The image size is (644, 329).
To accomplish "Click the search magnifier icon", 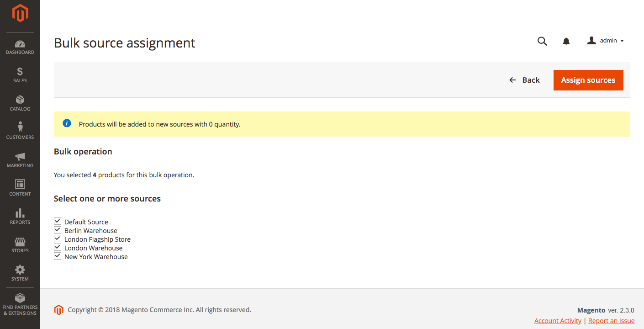I will 542,41.
